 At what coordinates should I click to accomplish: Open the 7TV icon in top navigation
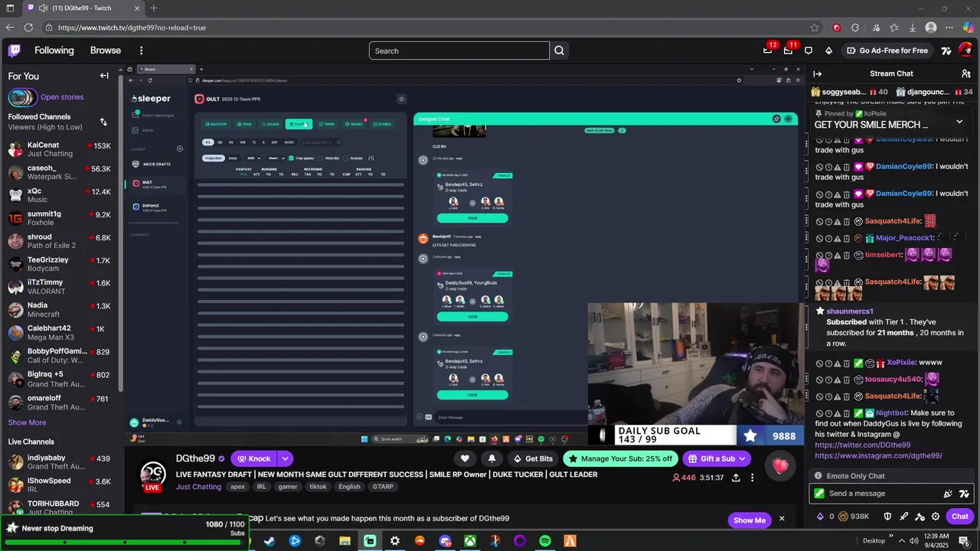pyautogui.click(x=946, y=51)
